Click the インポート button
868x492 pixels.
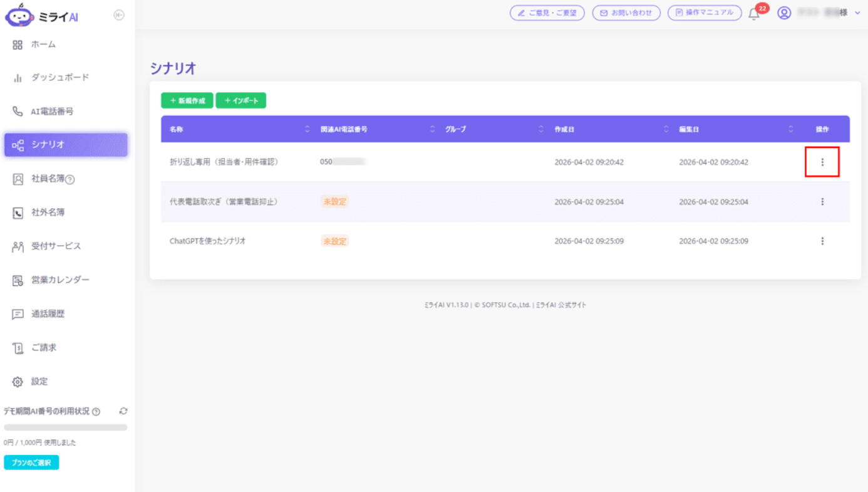241,100
